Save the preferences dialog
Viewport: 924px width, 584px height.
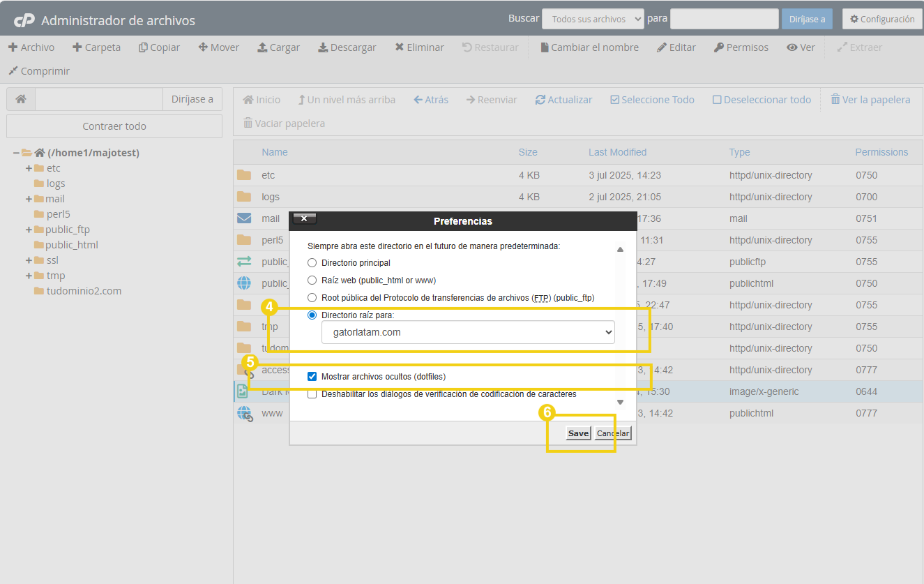tap(577, 433)
